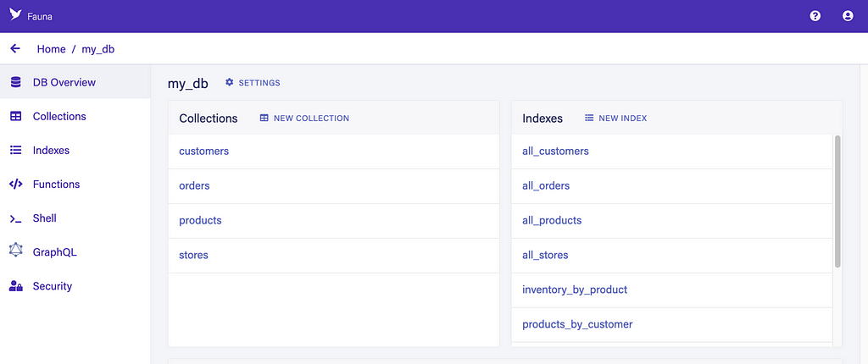Click the back arrow icon

pos(15,49)
